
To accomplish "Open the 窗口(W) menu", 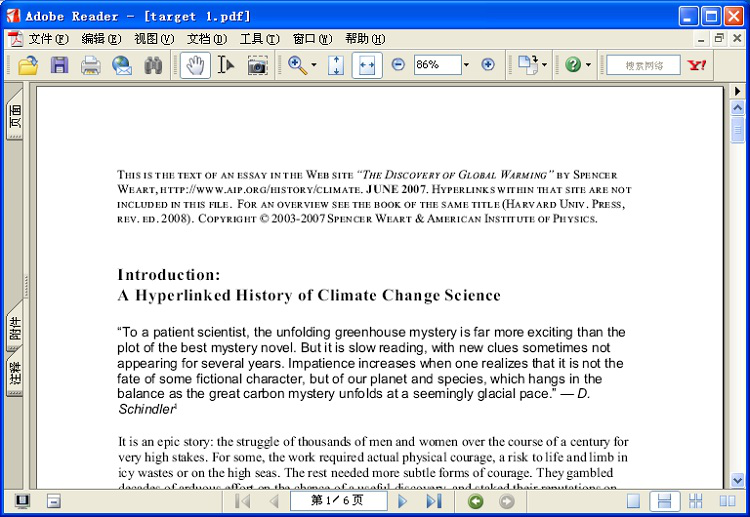I will 312,39.
